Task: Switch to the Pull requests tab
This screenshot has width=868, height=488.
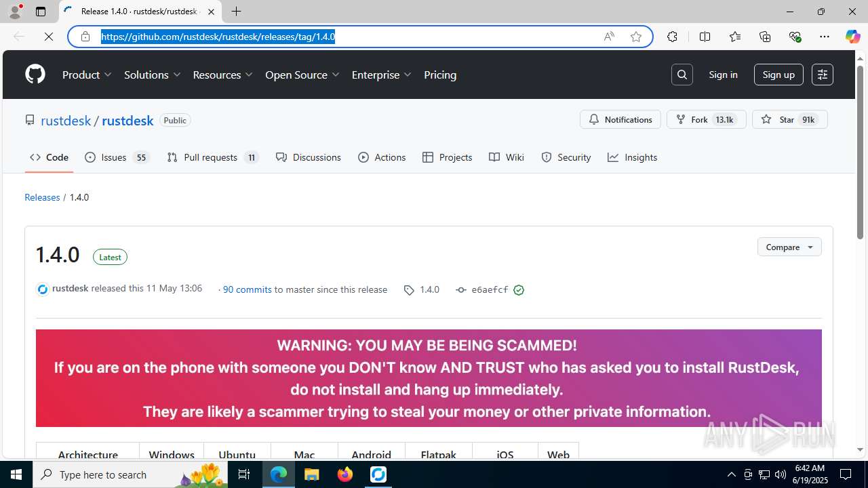Action: coord(213,157)
